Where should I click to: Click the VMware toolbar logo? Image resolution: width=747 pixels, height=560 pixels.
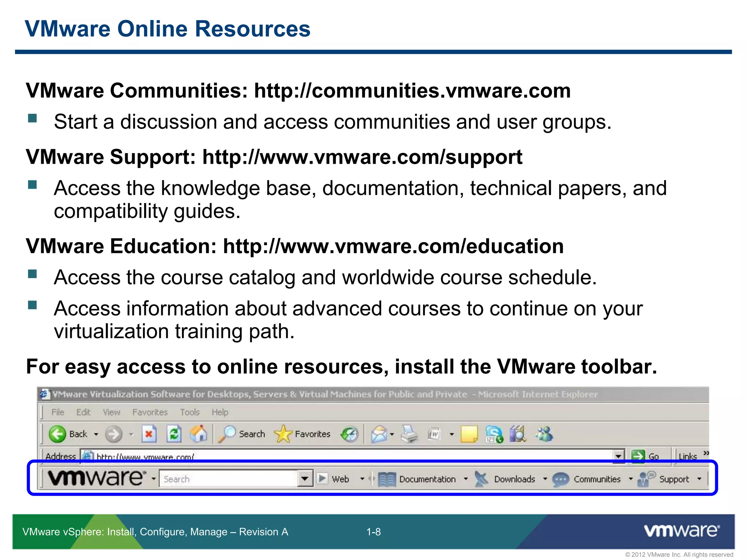[97, 478]
